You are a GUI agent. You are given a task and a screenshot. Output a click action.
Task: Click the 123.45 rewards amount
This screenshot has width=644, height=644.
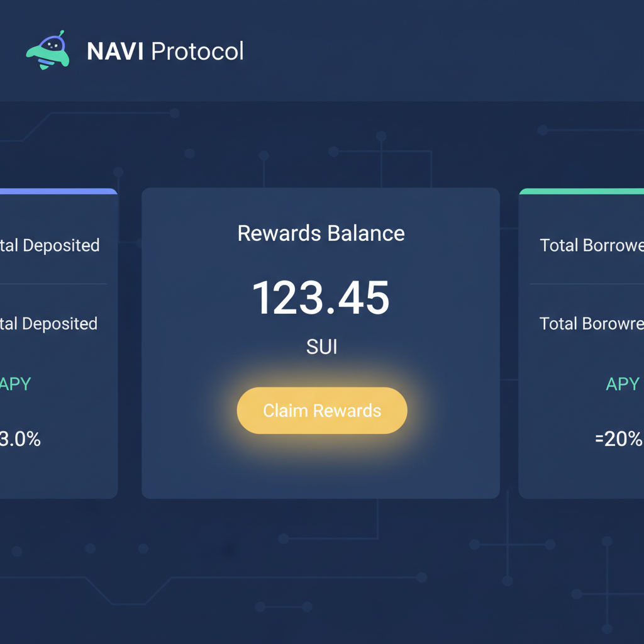pos(321,299)
